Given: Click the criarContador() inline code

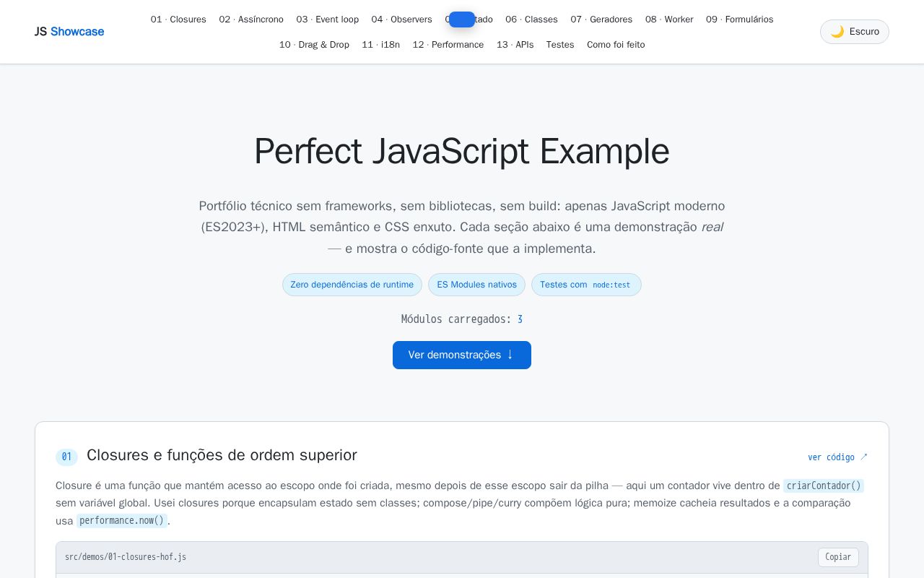Looking at the screenshot, I should pos(824,486).
